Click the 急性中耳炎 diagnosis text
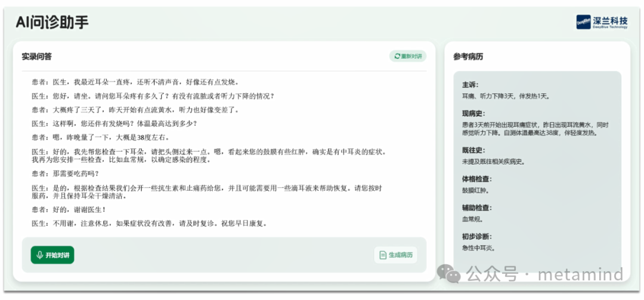Screen dimensions: 644x300 [x=478, y=248]
